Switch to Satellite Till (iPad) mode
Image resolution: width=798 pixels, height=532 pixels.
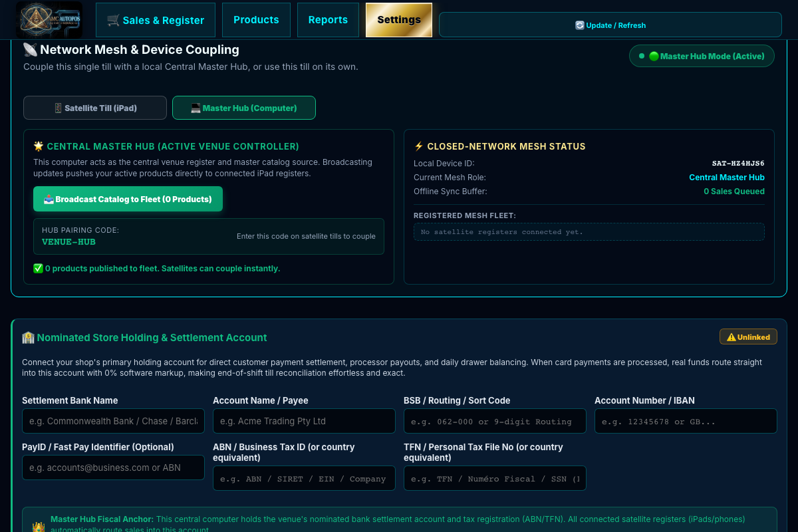tap(95, 108)
